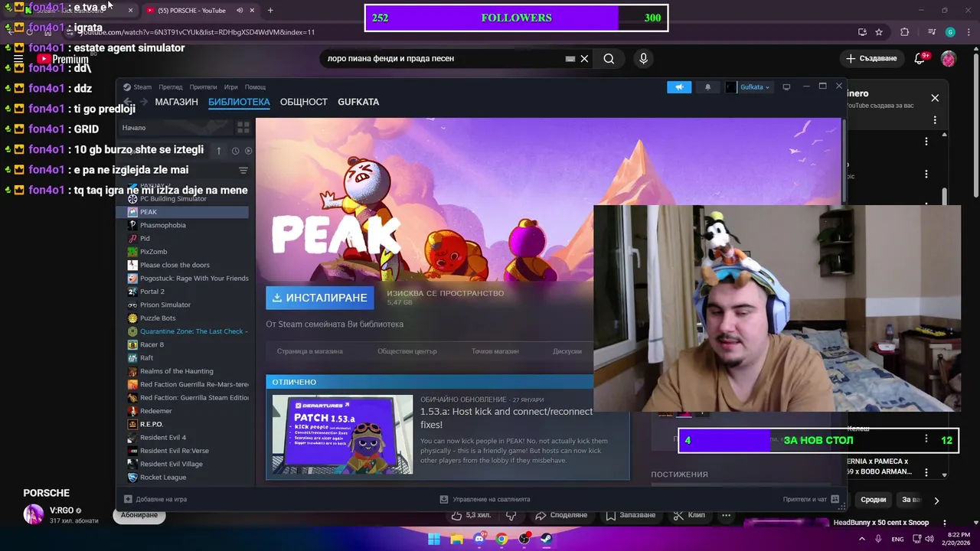This screenshot has width=980, height=551.
Task: Open Steam library advanced filter icon
Action: (243, 171)
